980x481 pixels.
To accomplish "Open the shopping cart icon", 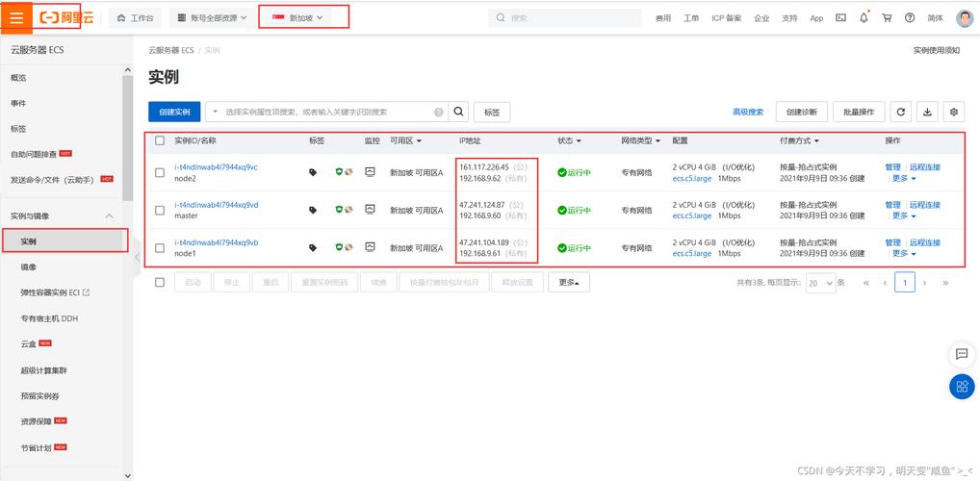I will [887, 18].
